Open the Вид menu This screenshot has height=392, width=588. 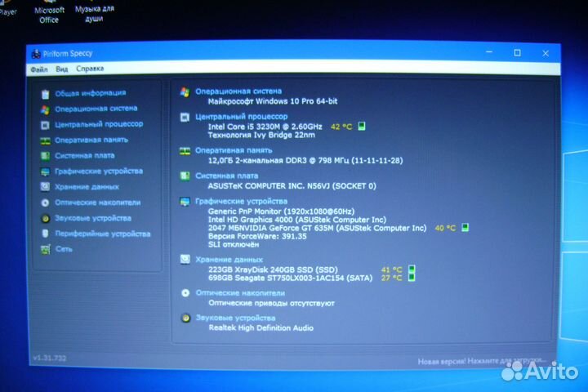tap(61, 69)
